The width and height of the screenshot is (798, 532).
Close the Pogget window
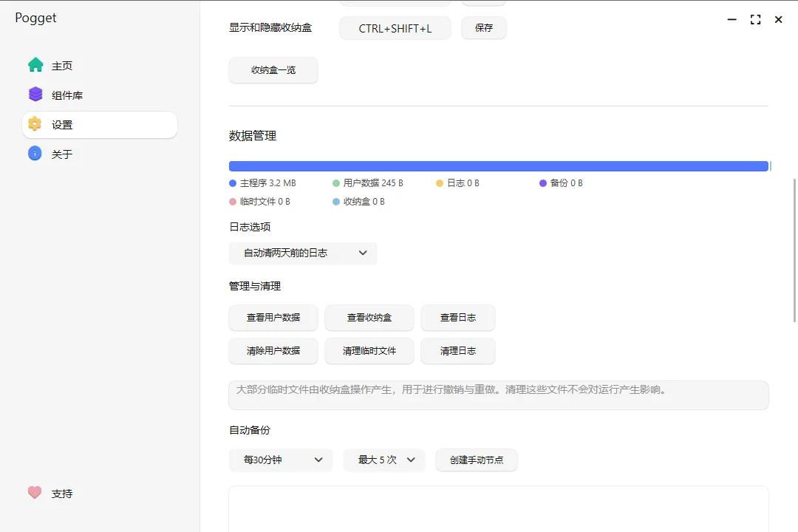coord(779,20)
